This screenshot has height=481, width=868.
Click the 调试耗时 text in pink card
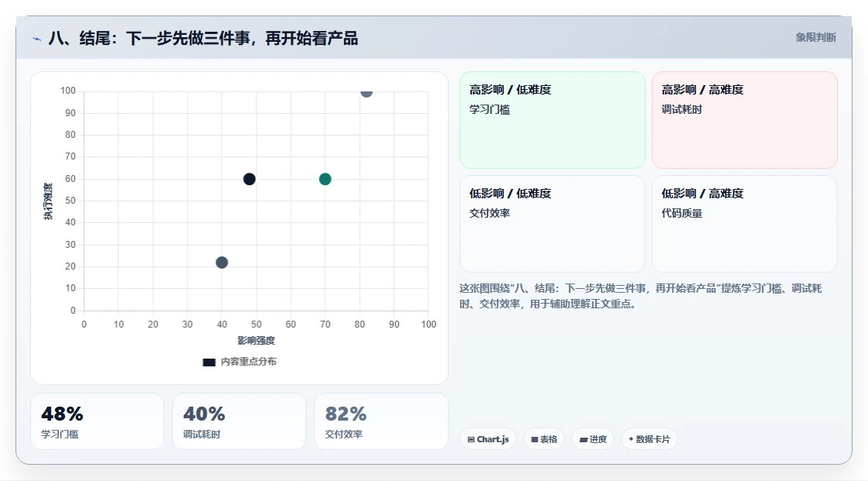[x=681, y=109]
